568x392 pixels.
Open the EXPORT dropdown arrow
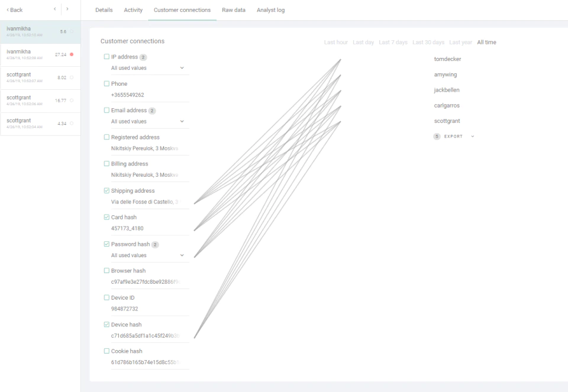point(472,137)
